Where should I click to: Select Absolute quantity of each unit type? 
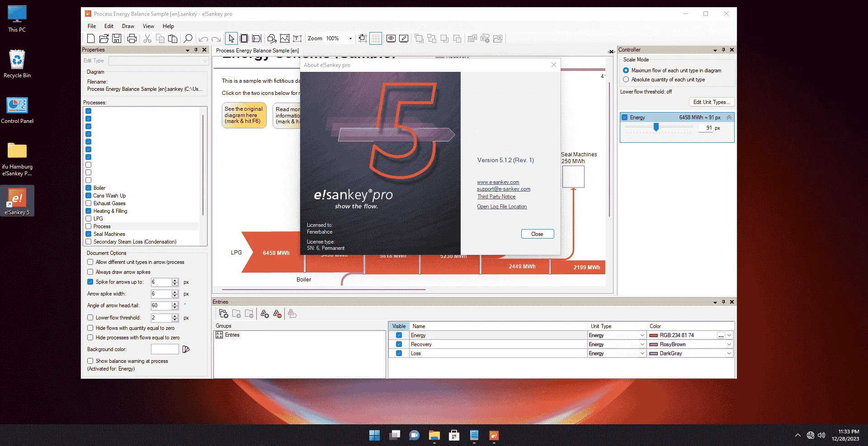626,80
